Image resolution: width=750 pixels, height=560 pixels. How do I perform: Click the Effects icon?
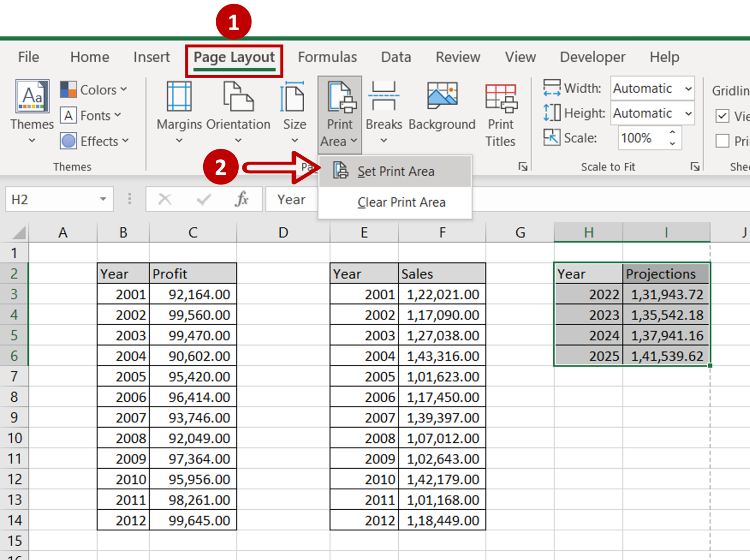tap(69, 141)
